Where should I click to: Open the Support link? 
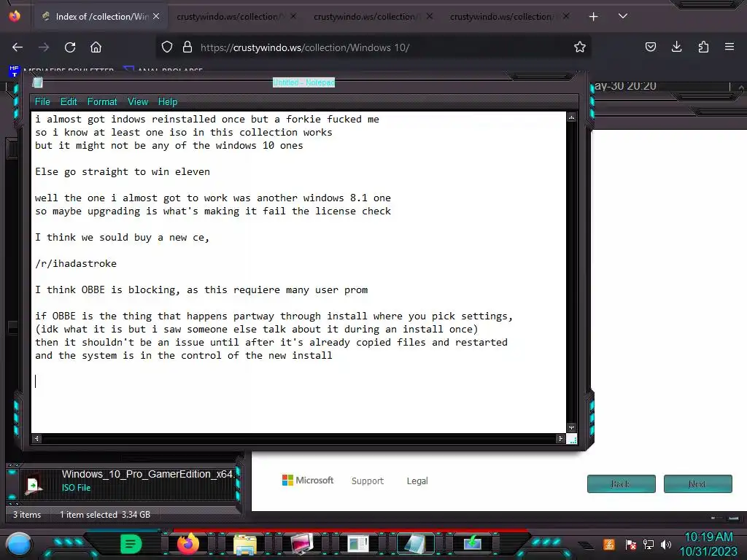click(x=368, y=481)
